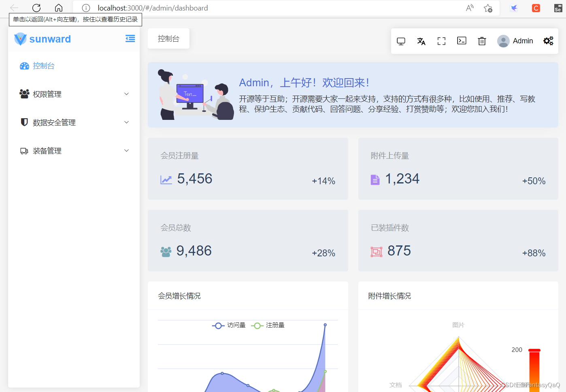Image resolution: width=566 pixels, height=392 pixels.
Task: Click the sunward brand title
Action: click(50, 39)
